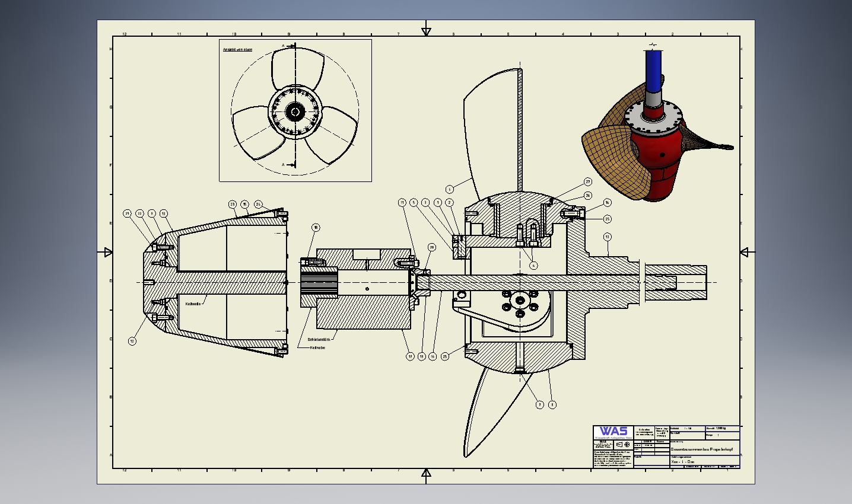Click the 3D rendered propeller head view

657,125
